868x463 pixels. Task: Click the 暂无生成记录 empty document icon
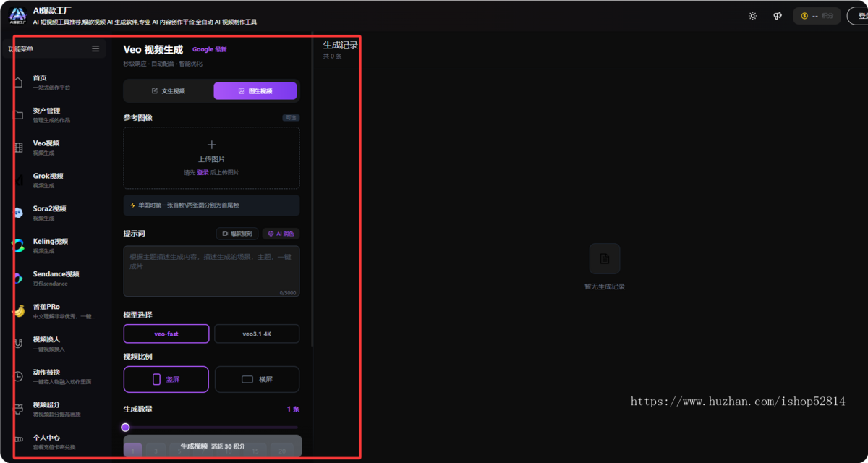(605, 258)
